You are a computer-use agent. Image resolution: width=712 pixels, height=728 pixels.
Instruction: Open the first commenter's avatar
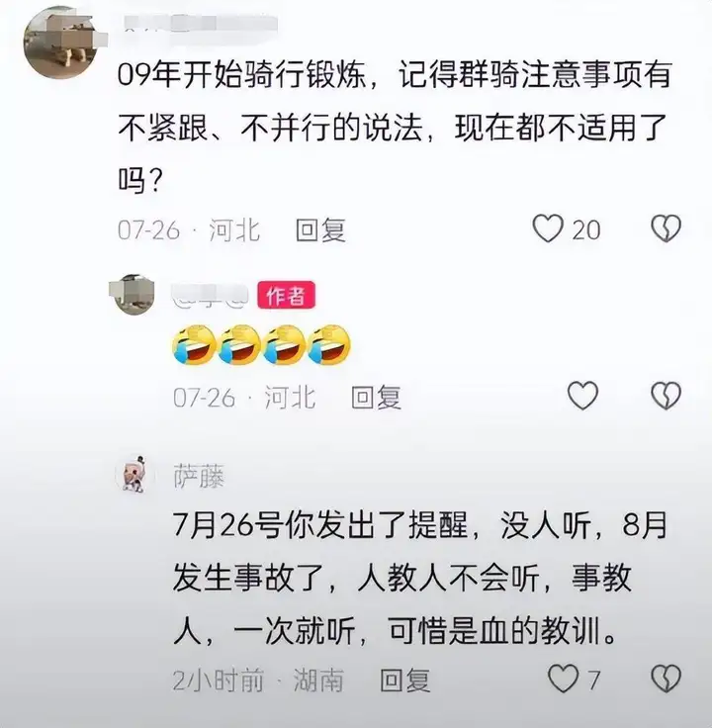click(x=60, y=43)
